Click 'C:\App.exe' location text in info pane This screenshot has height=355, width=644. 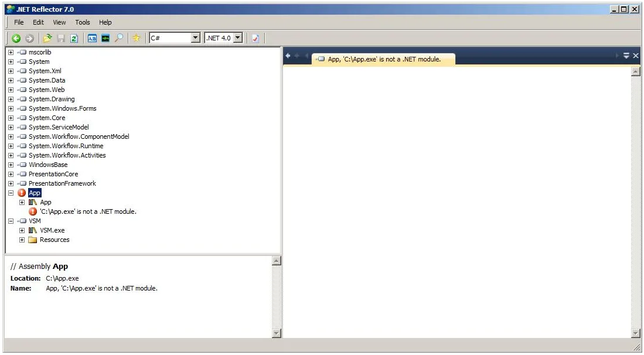pyautogui.click(x=63, y=278)
